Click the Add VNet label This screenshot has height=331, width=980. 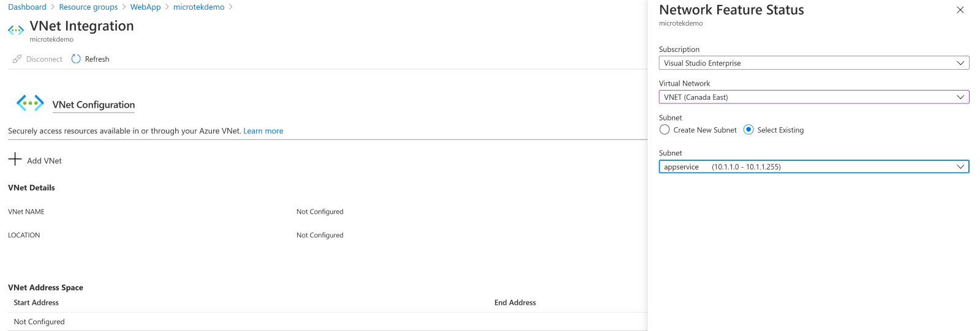(x=44, y=161)
